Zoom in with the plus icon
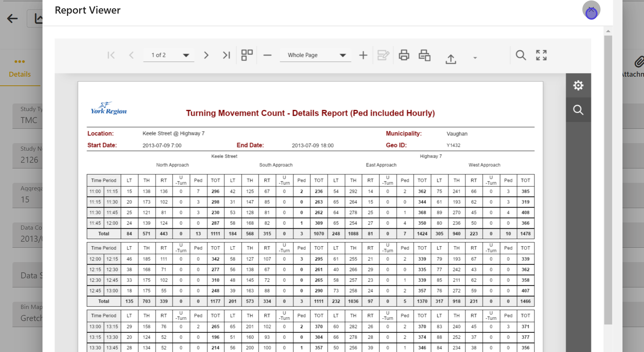Screen dimensions: 644x352 click(363, 55)
